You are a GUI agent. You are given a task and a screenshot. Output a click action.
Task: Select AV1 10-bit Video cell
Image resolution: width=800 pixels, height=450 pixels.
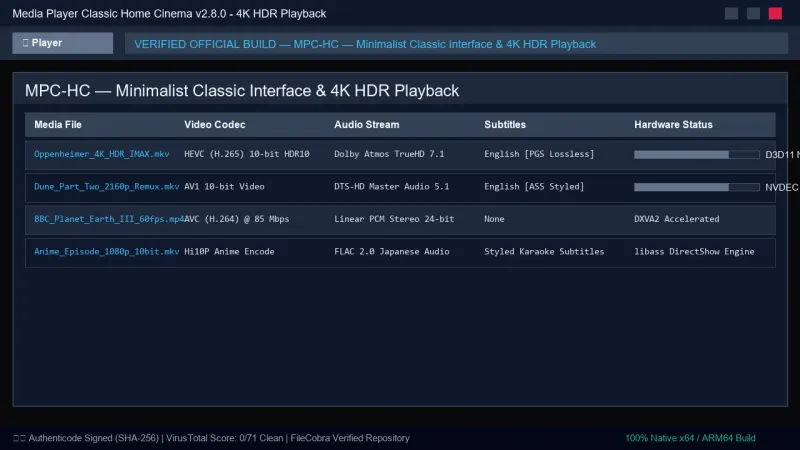click(x=224, y=187)
